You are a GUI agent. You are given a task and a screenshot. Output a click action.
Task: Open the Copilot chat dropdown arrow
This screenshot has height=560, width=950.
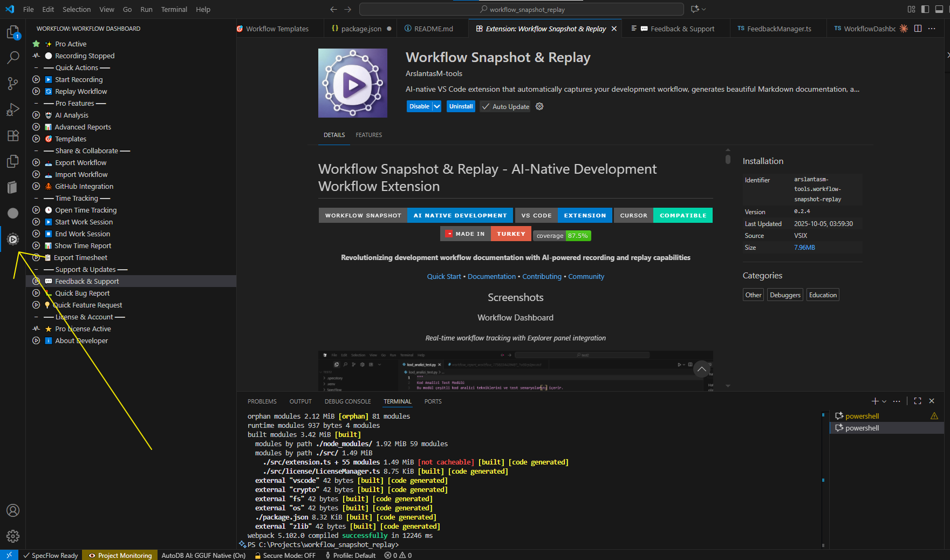704,9
